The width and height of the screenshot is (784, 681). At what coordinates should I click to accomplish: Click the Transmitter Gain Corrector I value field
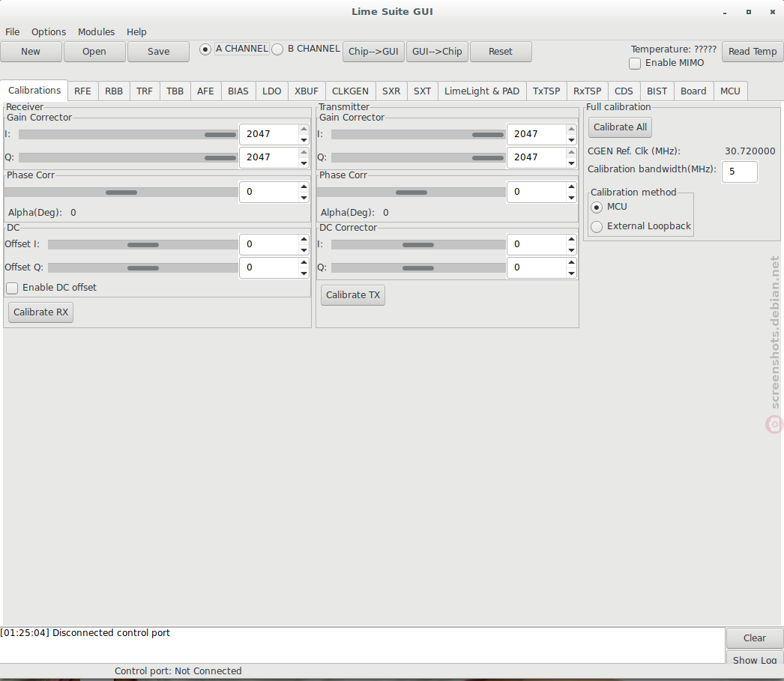pyautogui.click(x=537, y=134)
